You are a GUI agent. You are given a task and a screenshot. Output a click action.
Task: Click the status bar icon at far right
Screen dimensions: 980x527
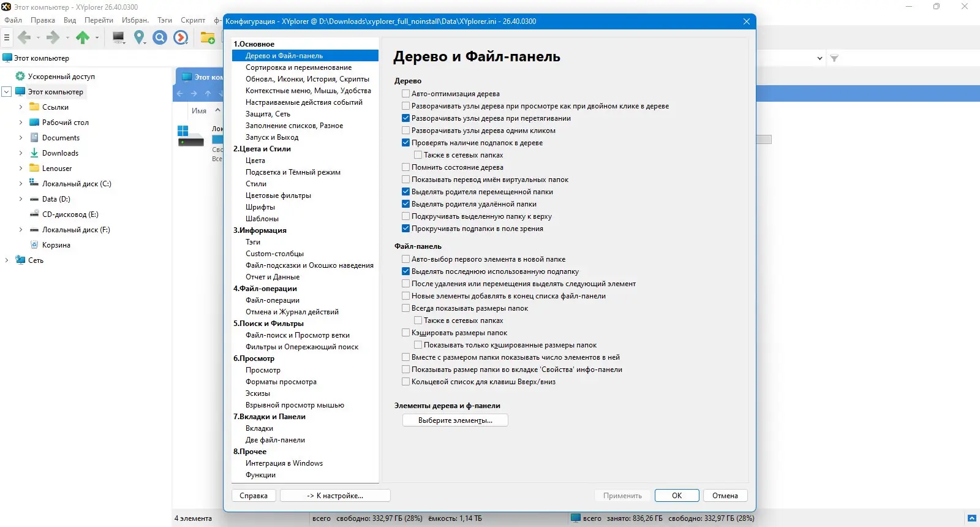point(971,518)
